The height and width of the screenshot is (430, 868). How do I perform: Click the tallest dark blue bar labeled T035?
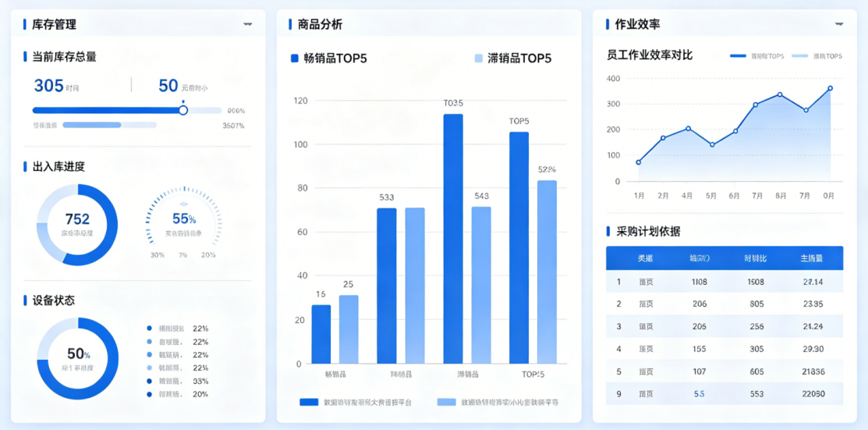coord(453,238)
